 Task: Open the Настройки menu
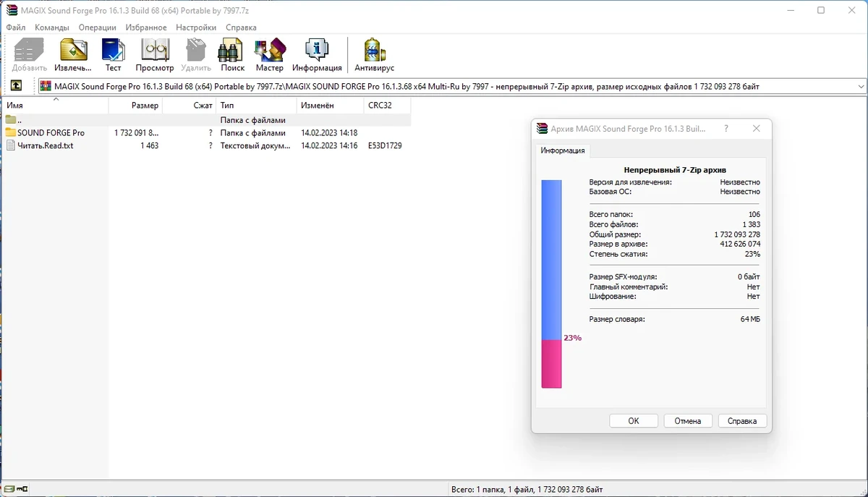click(196, 27)
